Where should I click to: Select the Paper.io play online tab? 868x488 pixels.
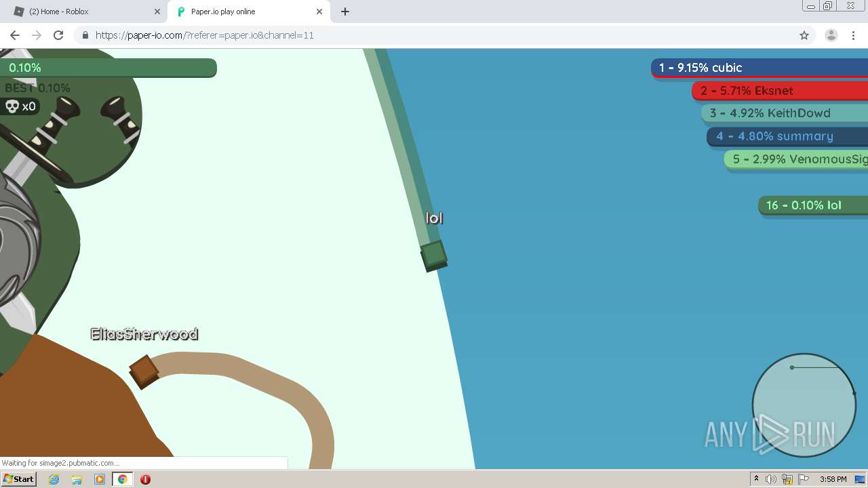click(248, 12)
